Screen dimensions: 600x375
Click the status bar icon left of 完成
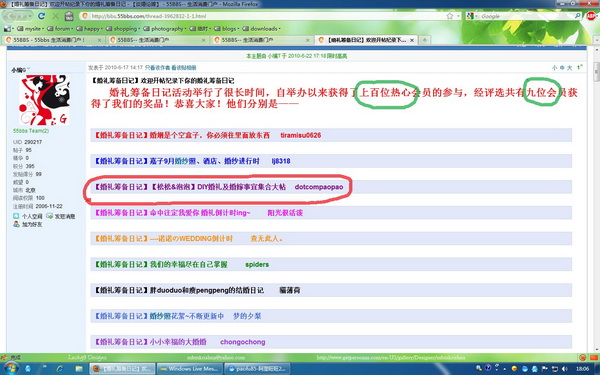click(4, 357)
